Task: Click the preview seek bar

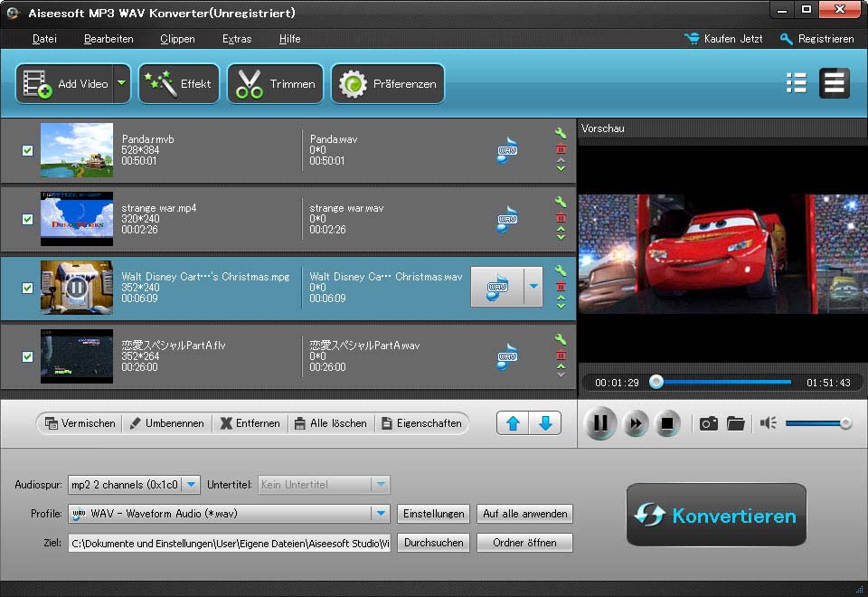Action: click(722, 382)
